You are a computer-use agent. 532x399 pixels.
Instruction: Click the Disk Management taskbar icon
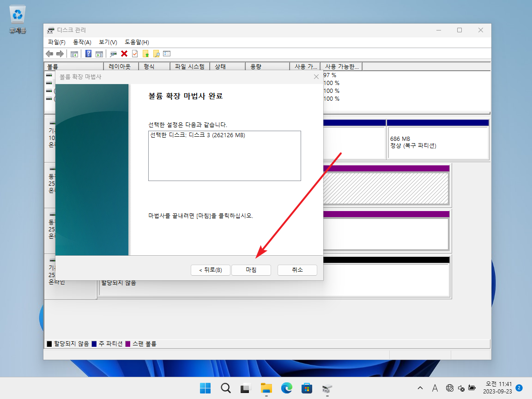(327, 388)
